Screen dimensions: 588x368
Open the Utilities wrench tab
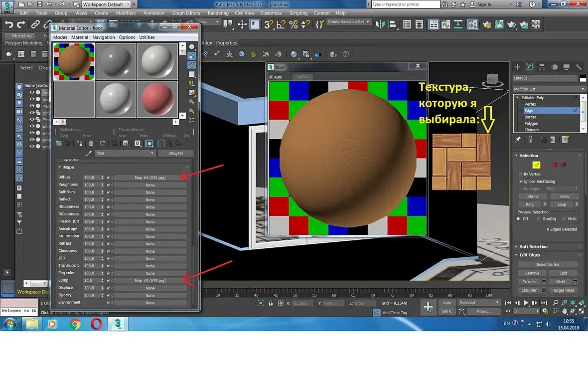tap(579, 67)
